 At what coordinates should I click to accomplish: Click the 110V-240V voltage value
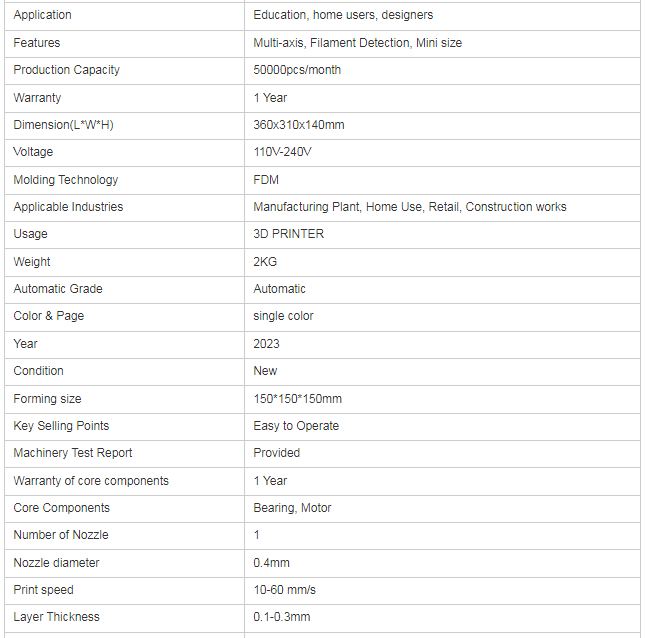(x=283, y=152)
